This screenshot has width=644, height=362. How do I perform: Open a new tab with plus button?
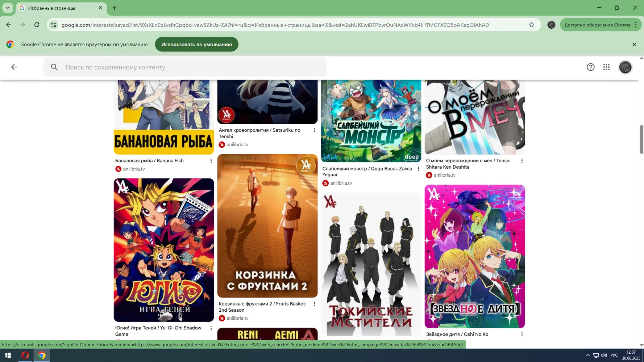pos(115,8)
